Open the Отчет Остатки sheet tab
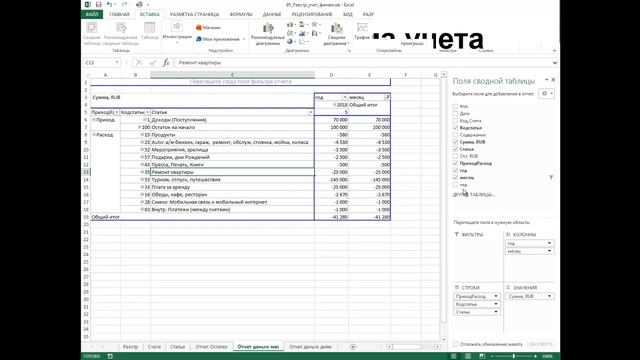The height and width of the screenshot is (360, 640). pos(211,347)
